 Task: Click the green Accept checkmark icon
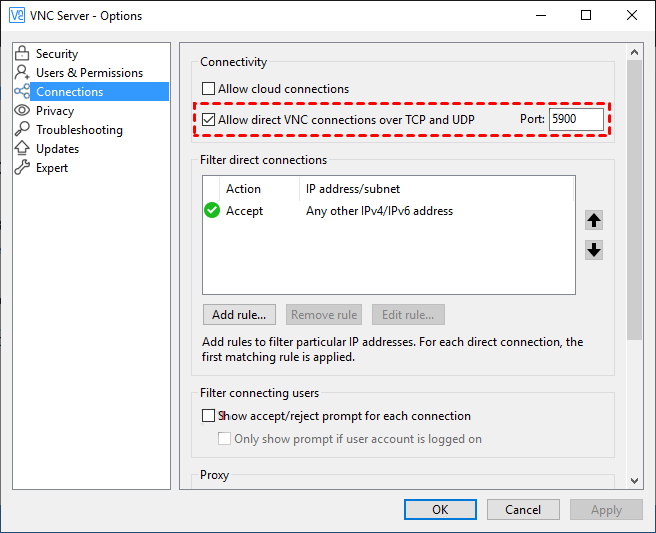coord(212,211)
